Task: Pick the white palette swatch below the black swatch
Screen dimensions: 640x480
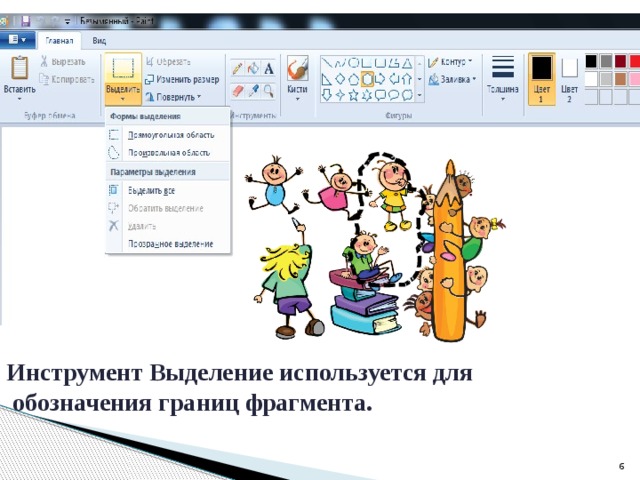Action: (x=591, y=79)
